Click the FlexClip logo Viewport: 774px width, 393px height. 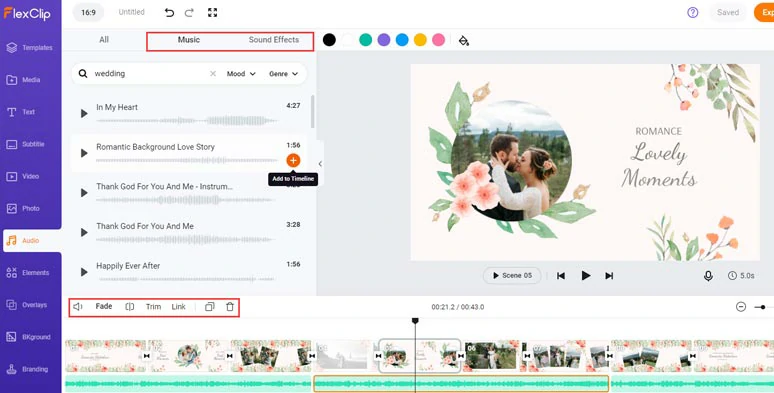[x=27, y=13]
